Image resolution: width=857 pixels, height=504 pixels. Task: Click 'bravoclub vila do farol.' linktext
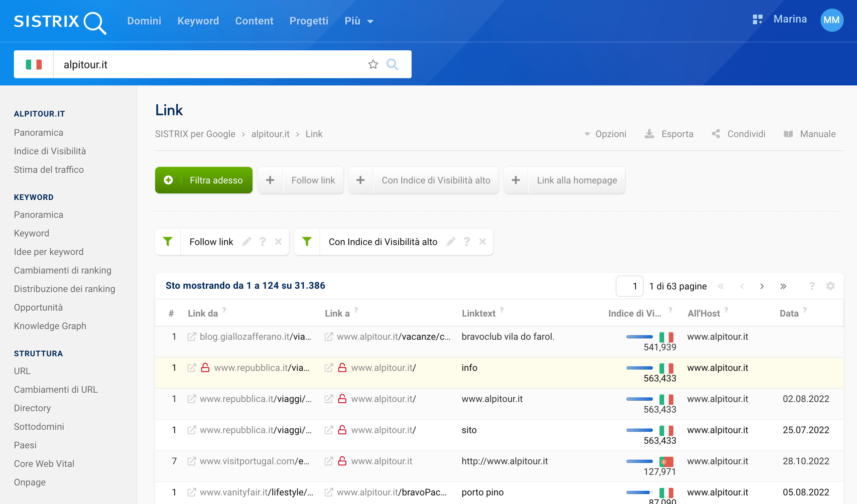coord(508,337)
